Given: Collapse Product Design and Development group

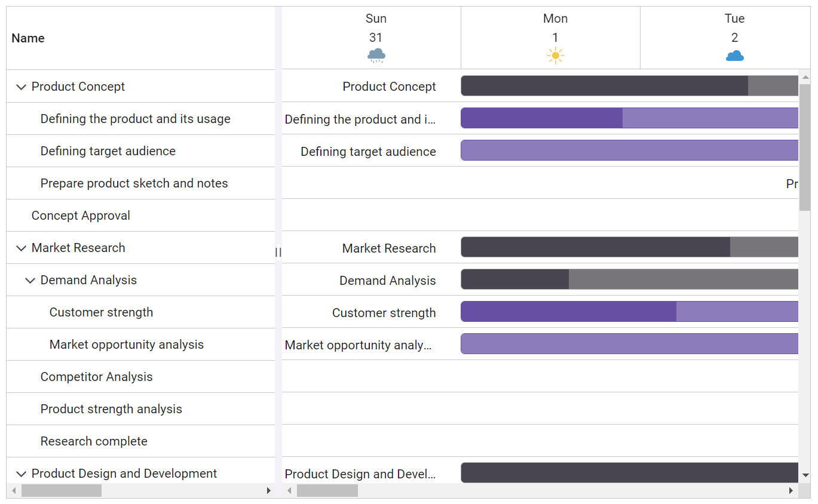Looking at the screenshot, I should pos(22,474).
